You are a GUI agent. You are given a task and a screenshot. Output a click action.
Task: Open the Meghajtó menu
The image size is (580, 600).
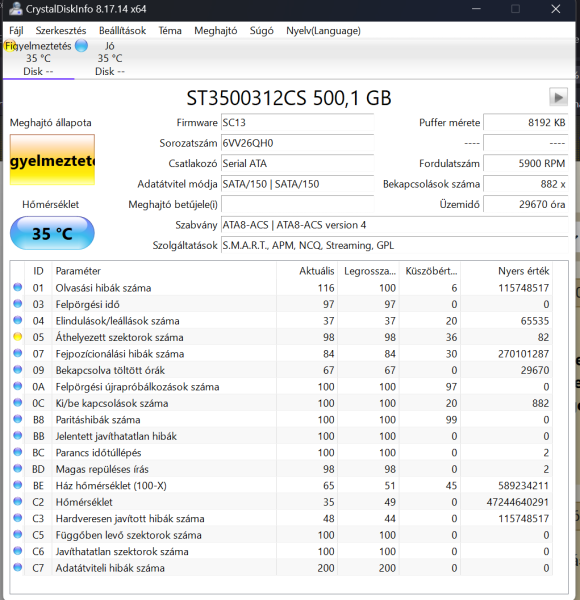(x=215, y=31)
